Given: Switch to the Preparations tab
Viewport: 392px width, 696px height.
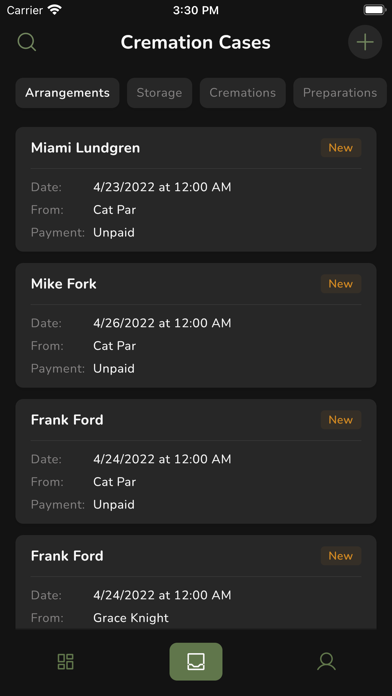Looking at the screenshot, I should (x=340, y=93).
